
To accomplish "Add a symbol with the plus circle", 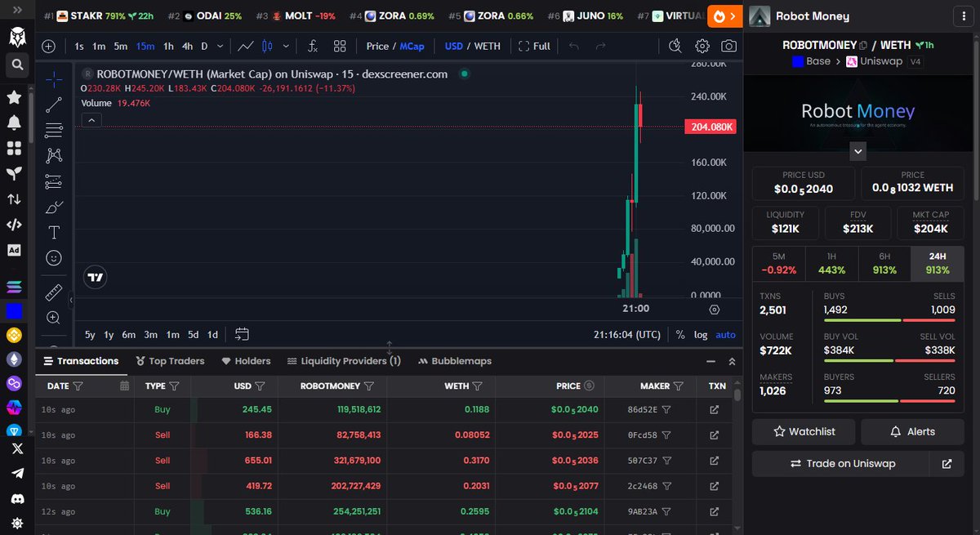I will click(49, 47).
